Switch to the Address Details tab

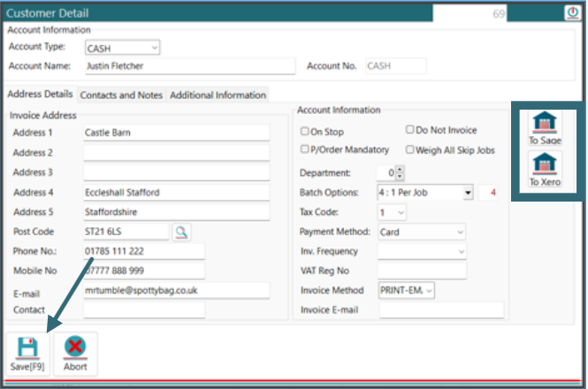pyautogui.click(x=40, y=94)
